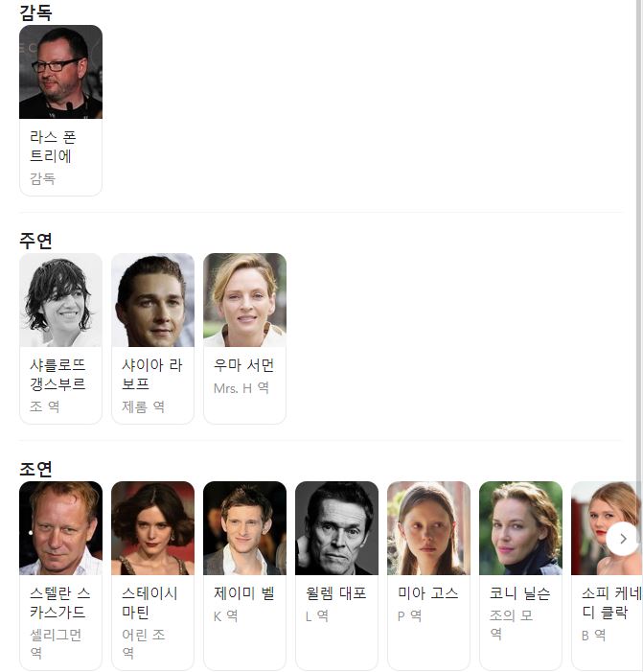Open 제이미 벨 portrait thumbnail
Viewport: 643px width, 672px height.
244,528
